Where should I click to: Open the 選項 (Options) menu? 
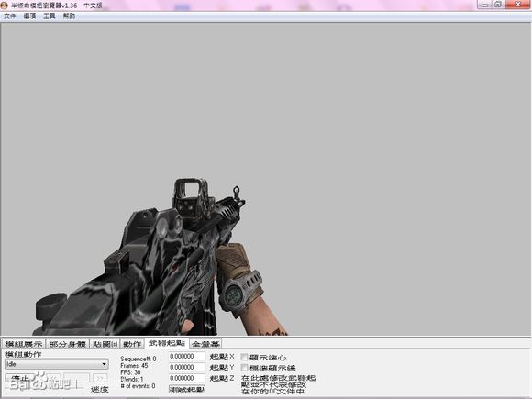[x=29, y=16]
